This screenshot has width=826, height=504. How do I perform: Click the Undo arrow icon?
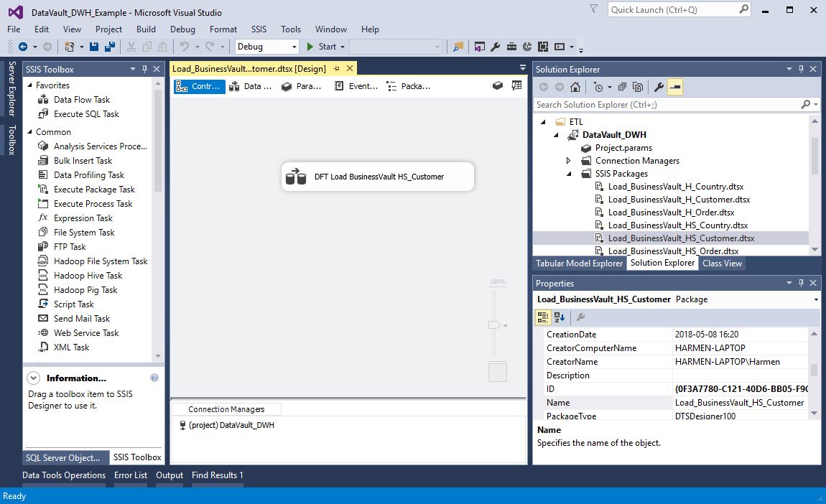click(185, 47)
